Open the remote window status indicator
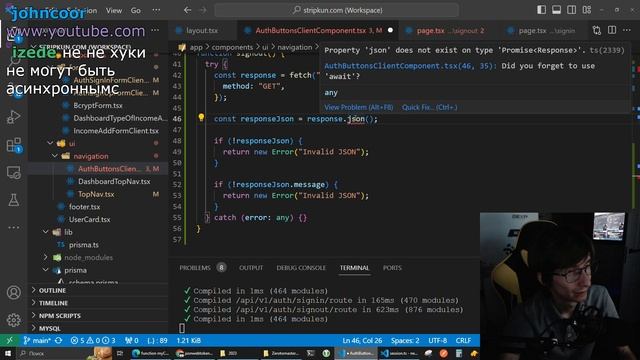The image size is (640, 360). [9, 340]
